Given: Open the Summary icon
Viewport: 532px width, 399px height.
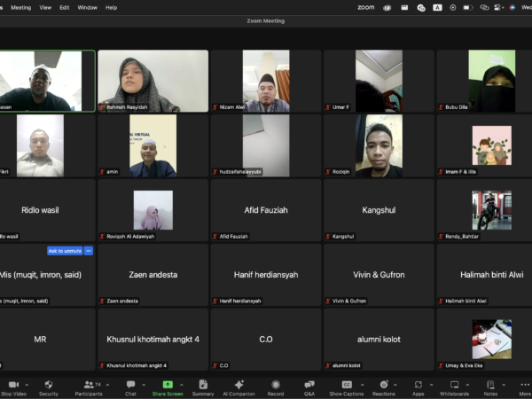Looking at the screenshot, I should pos(203,385).
